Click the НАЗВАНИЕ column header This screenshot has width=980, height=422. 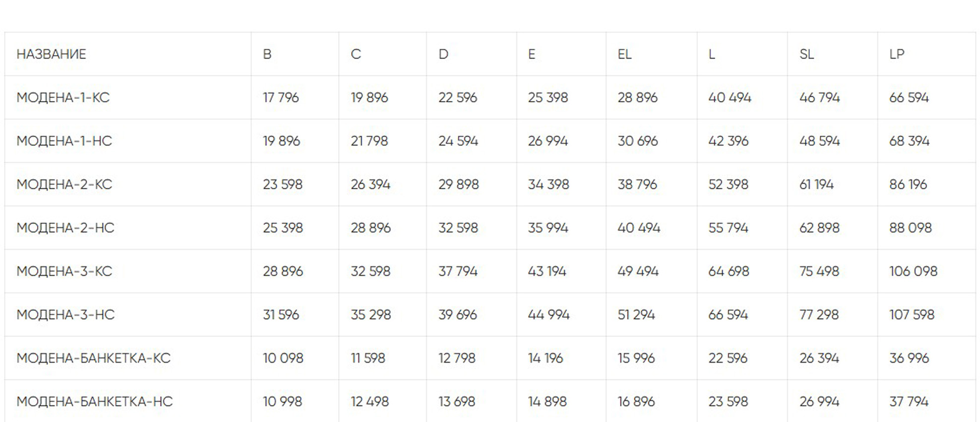(51, 54)
